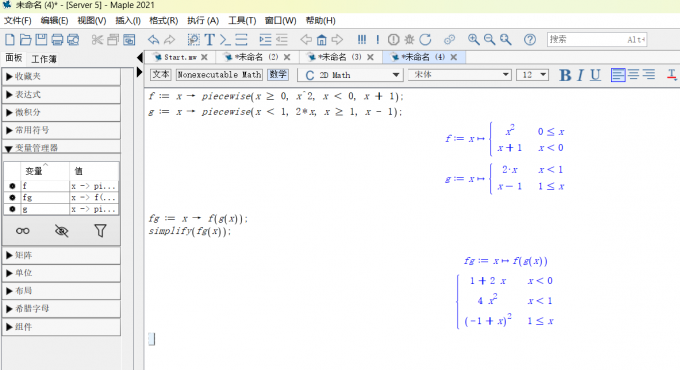Undo the last action

click(153, 40)
